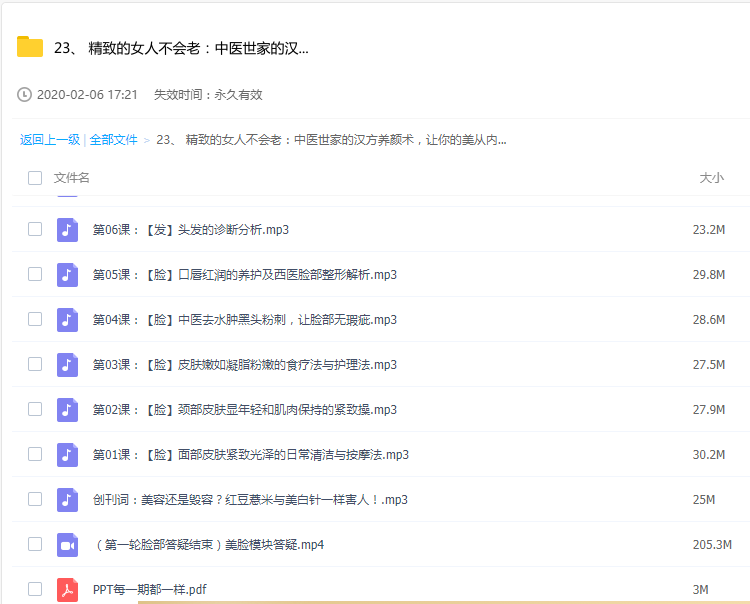Screen dimensions: 750x604
Task: Click the yellow folder icon beside the title
Action: click(x=30, y=46)
